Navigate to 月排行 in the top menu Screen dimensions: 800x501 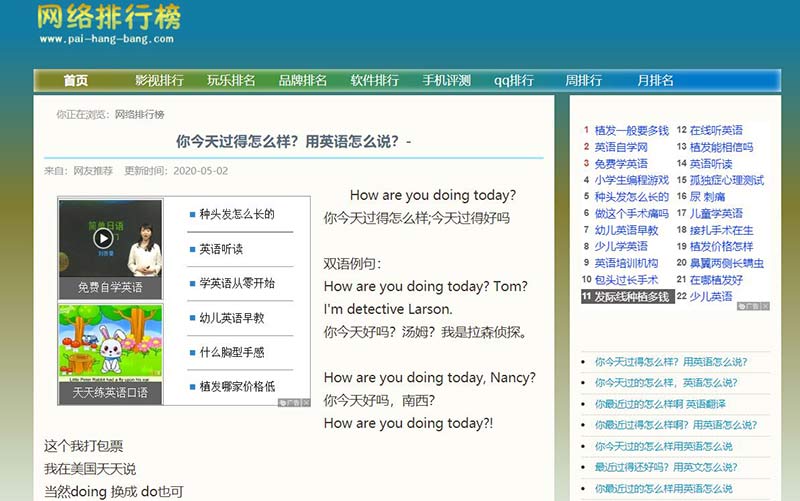(655, 81)
